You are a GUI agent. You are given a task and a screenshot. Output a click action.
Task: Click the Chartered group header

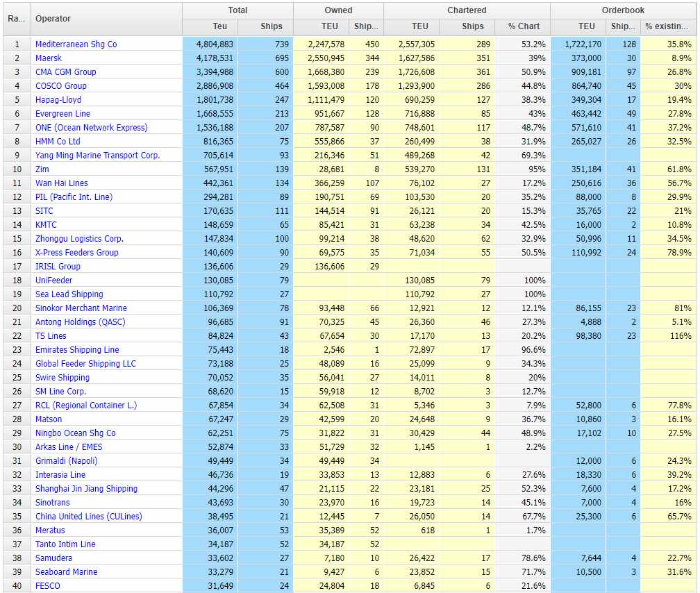point(467,10)
